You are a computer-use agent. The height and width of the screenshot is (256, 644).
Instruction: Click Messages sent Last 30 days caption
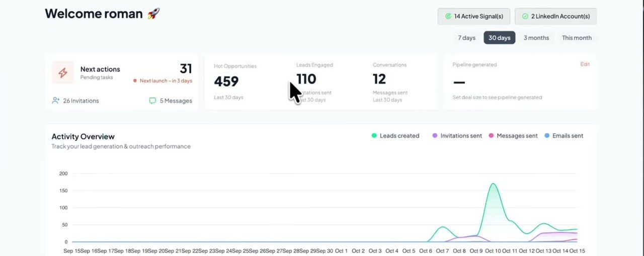390,96
